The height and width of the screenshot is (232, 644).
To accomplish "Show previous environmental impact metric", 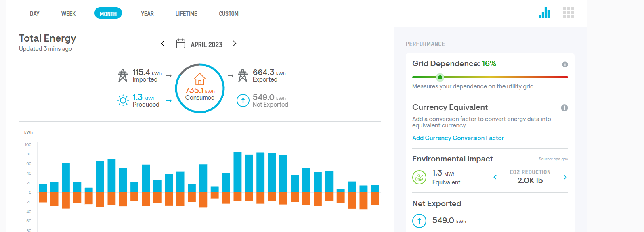I will tap(495, 177).
